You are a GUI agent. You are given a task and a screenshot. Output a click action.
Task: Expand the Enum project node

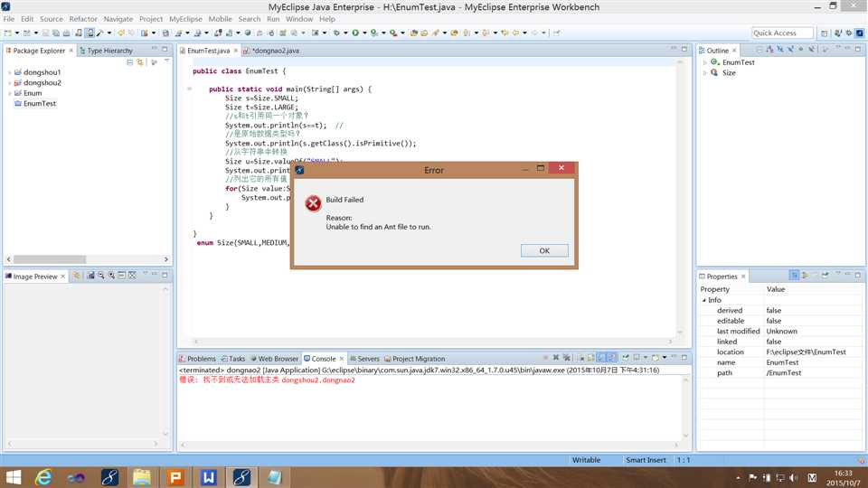[9, 93]
